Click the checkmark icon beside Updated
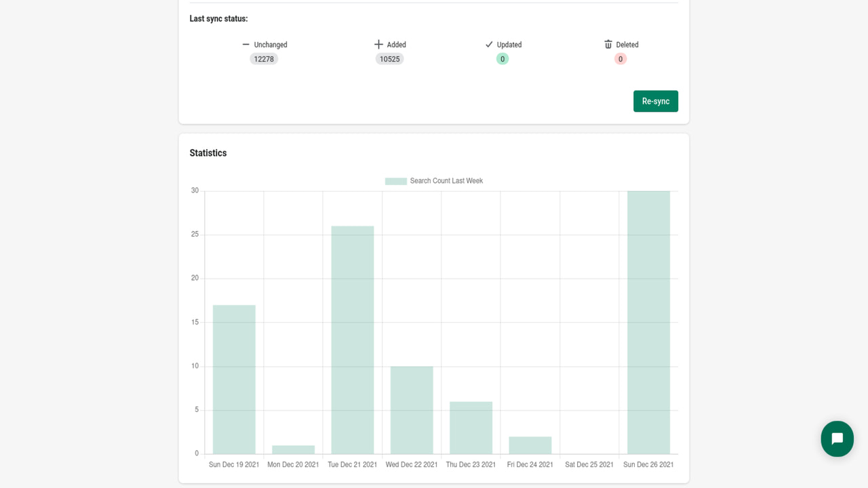 [489, 45]
